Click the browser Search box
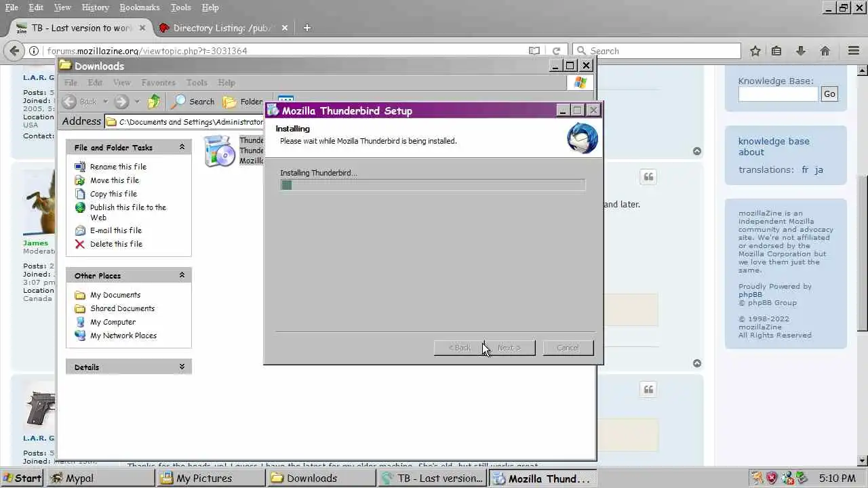The image size is (868, 488). [x=656, y=51]
